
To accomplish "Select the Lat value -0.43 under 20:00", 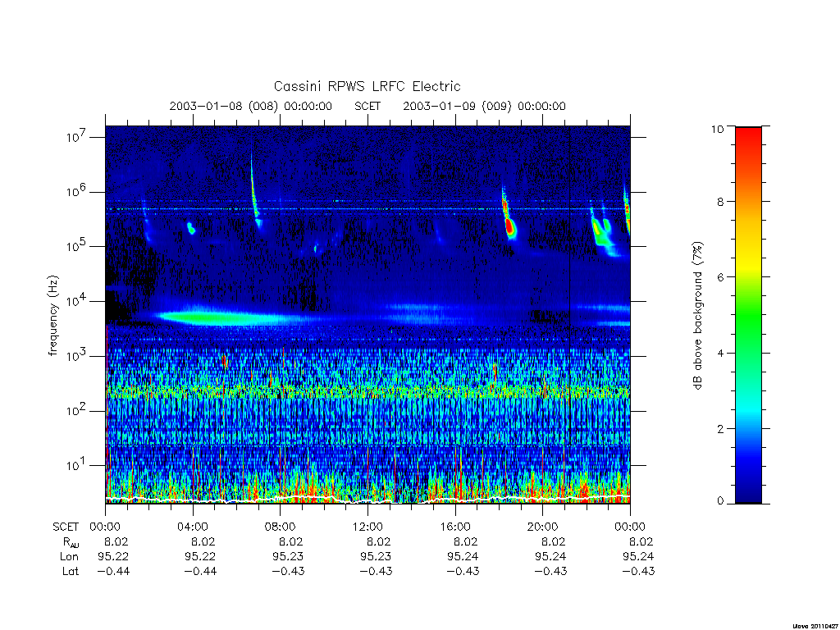I will 550,571.
